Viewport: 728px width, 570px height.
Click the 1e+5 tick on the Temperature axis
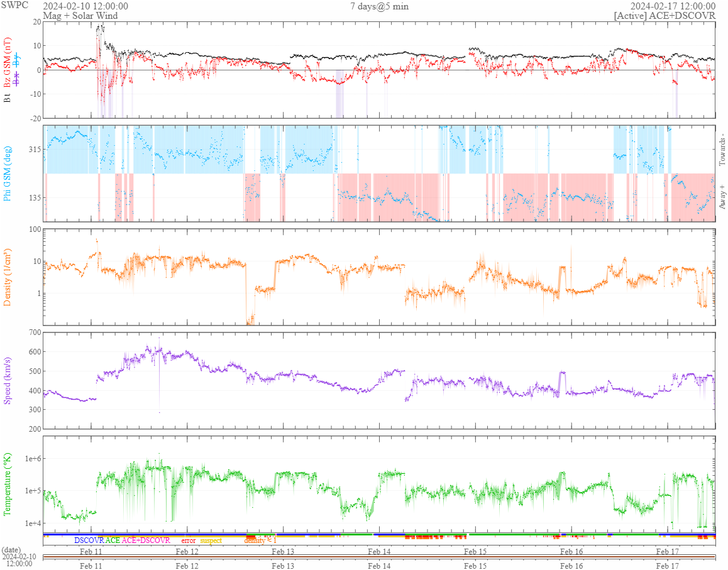(x=33, y=491)
